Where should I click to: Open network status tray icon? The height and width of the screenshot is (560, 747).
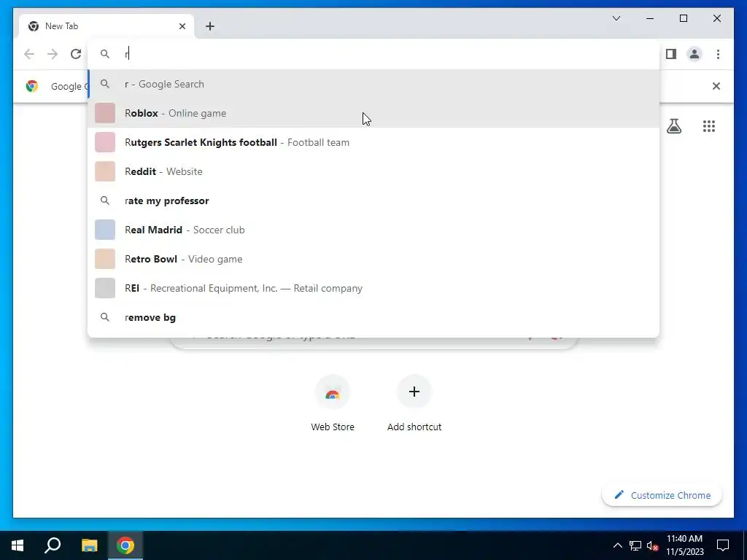pos(635,545)
